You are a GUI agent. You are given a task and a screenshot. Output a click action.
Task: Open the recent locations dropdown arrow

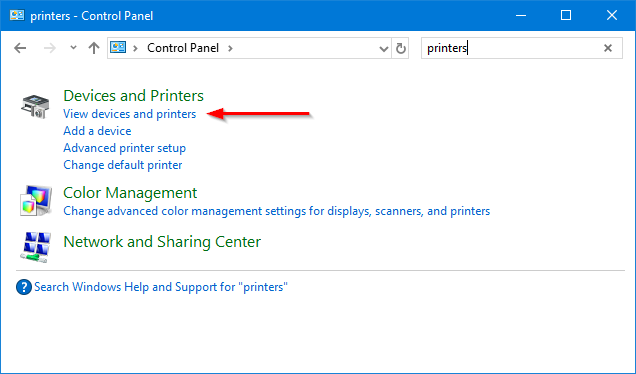click(x=73, y=48)
